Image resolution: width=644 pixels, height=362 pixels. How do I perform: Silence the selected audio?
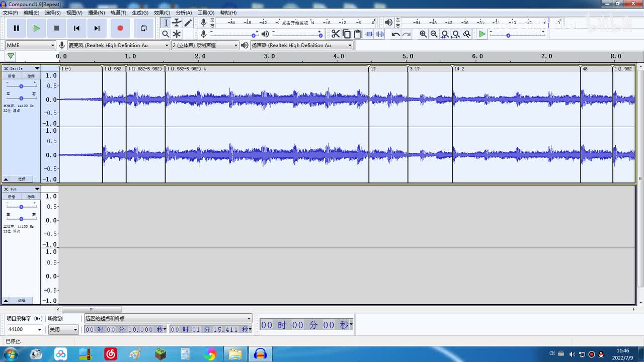pos(380,34)
